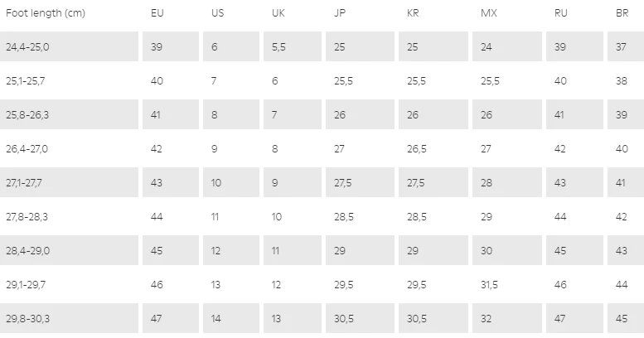Click US size 14 cell
The image size is (644, 338).
(x=217, y=318)
